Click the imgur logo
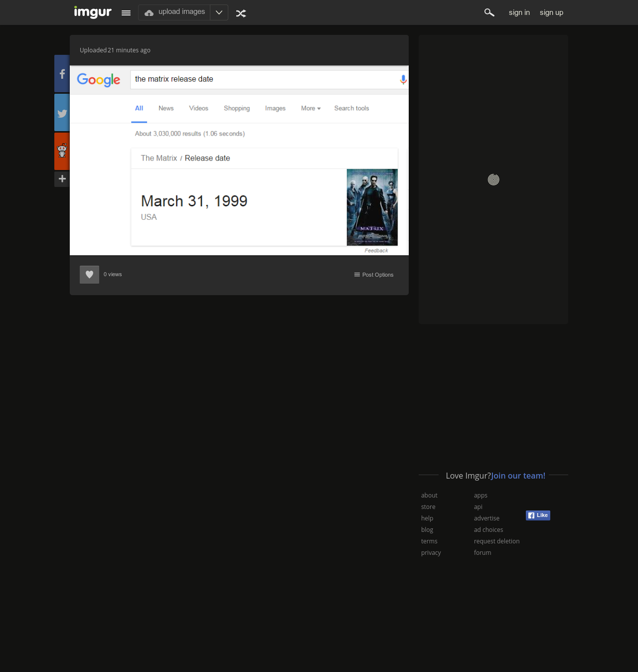Screen dimensions: 638x672 click(x=93, y=12)
